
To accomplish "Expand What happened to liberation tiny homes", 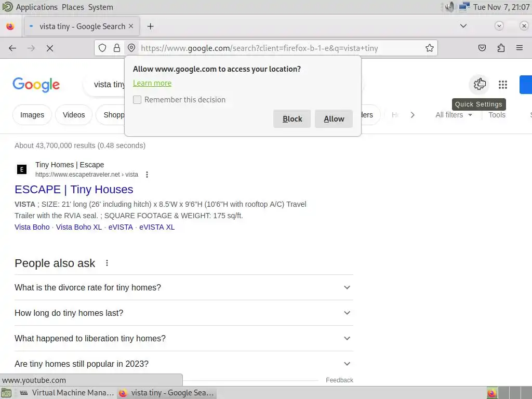I will 183,338.
